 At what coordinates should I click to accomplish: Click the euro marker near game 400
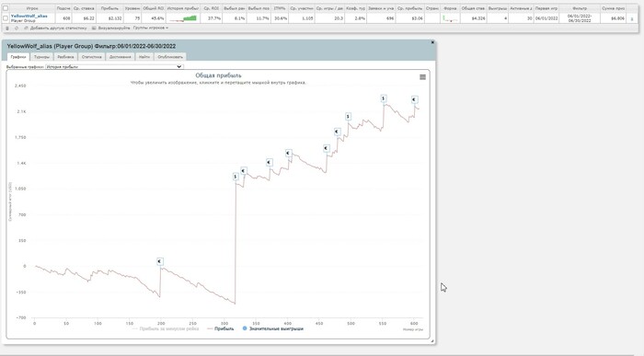289,153
